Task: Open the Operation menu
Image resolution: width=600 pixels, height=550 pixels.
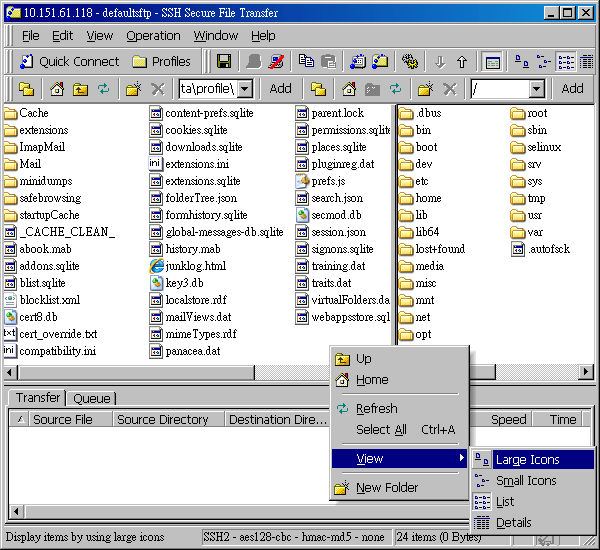Action: pos(153,35)
